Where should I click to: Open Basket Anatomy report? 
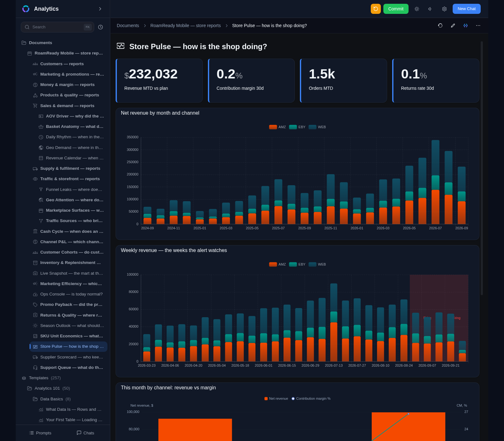71,127
